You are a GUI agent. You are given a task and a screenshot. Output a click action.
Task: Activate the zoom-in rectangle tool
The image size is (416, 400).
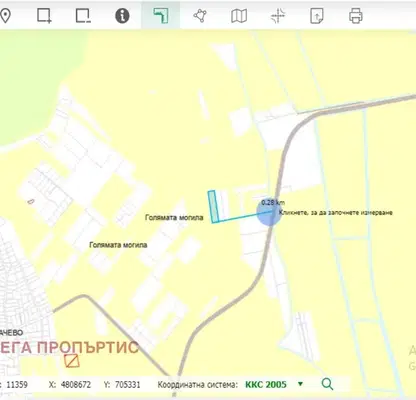click(44, 16)
